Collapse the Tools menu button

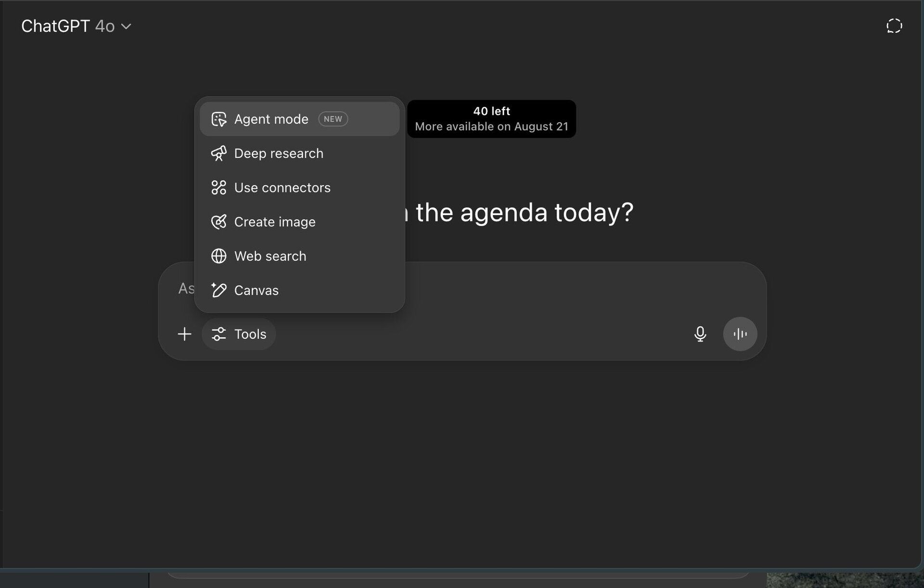[x=239, y=334]
